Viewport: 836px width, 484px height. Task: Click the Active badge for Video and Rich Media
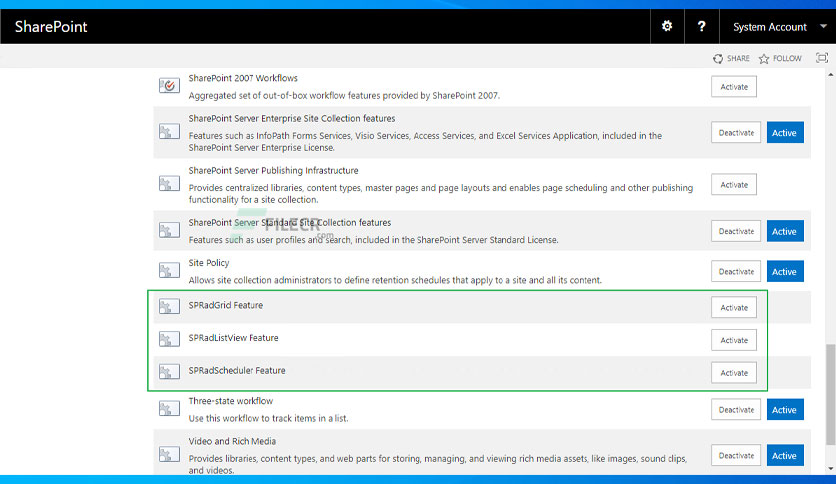tap(785, 455)
